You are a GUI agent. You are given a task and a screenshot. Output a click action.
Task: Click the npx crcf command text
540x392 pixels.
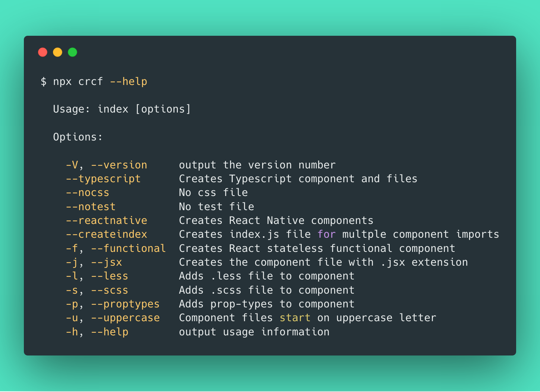click(78, 82)
